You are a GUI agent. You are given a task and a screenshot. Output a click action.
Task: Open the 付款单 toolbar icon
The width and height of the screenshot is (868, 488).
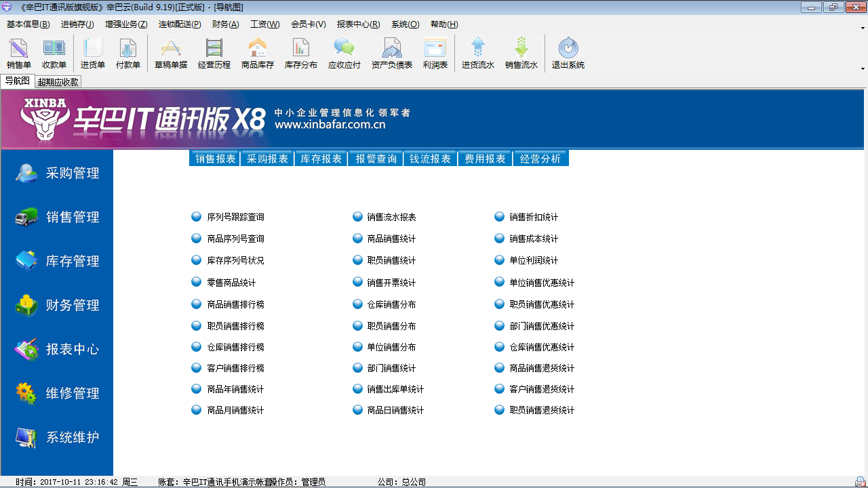pyautogui.click(x=128, y=54)
